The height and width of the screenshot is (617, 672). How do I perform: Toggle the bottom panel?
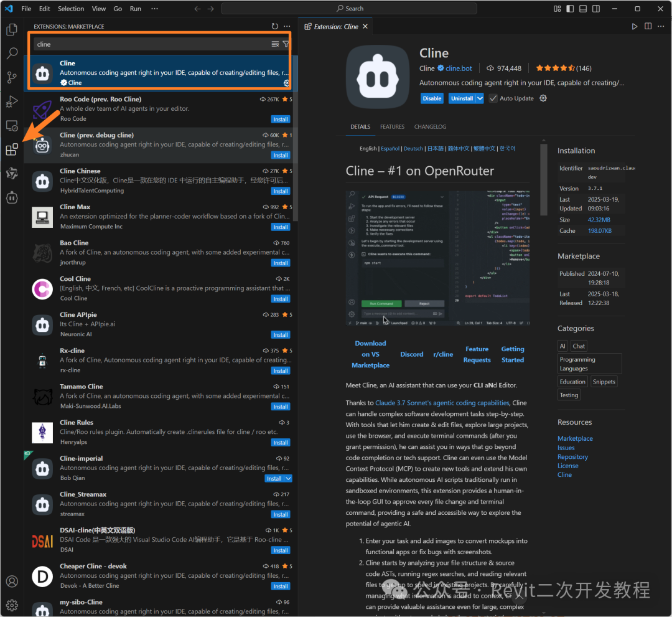pos(583,9)
